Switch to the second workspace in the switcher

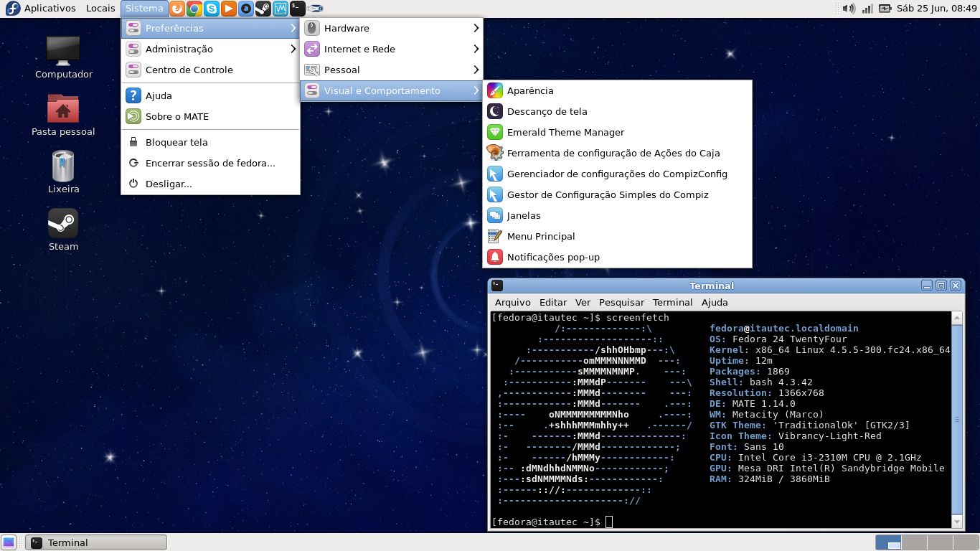pos(914,542)
